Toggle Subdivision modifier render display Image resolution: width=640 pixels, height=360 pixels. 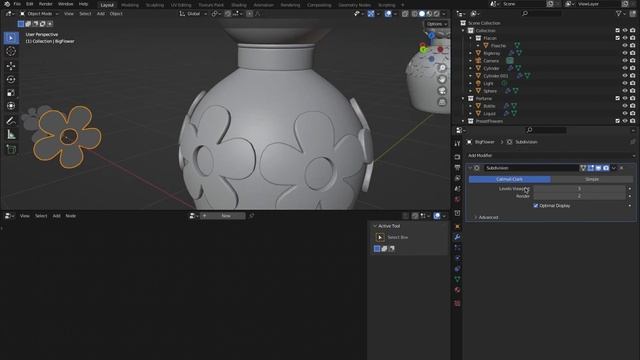tap(606, 168)
